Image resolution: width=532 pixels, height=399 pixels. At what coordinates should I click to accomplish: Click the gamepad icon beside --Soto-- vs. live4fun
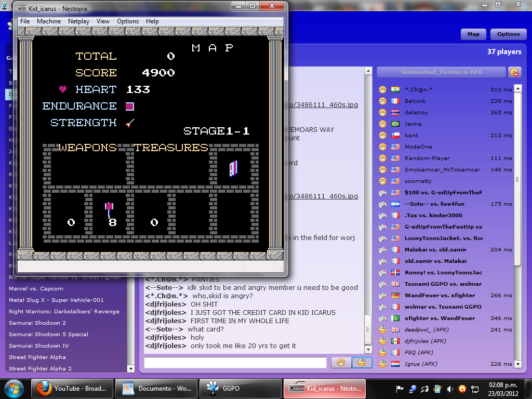(x=383, y=204)
